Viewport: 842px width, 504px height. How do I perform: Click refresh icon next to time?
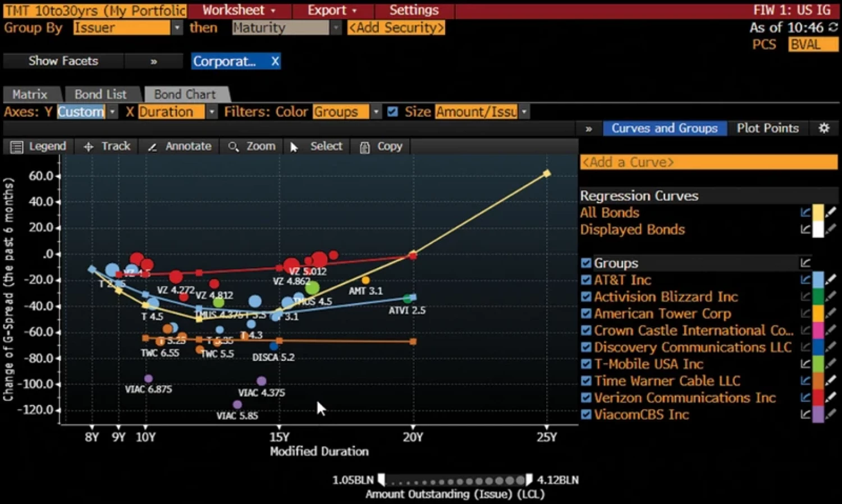coord(833,28)
